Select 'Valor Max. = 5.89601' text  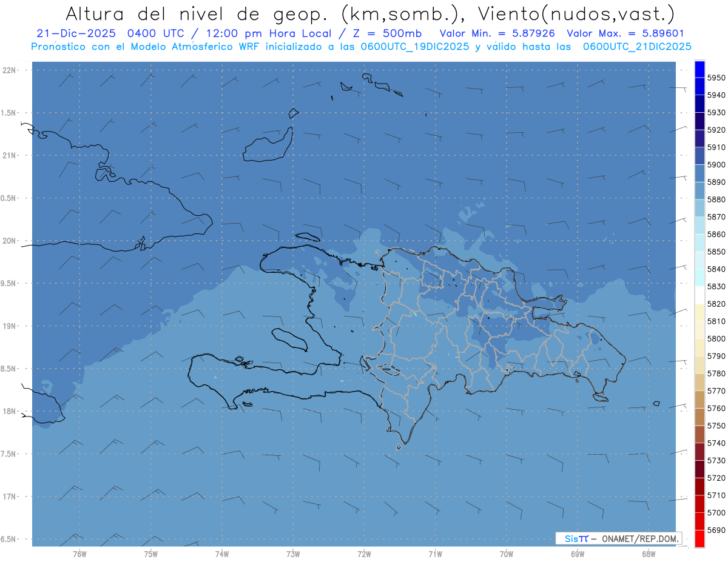[625, 33]
